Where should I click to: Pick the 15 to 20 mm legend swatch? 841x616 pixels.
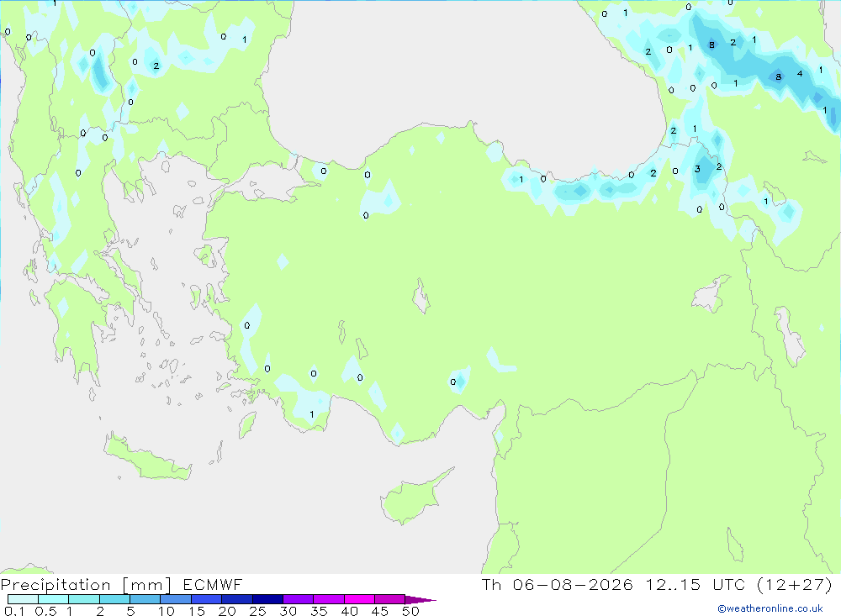[x=207, y=599]
